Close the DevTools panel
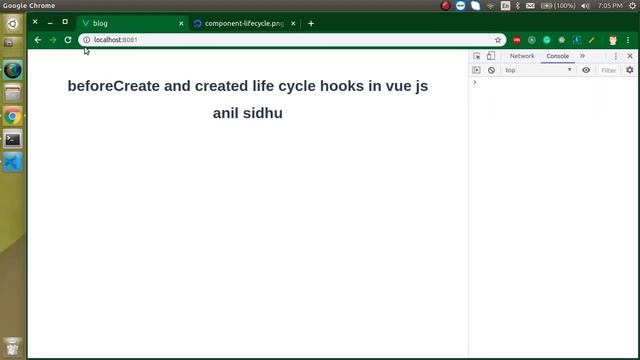Image resolution: width=640 pixels, height=360 pixels. point(630,56)
